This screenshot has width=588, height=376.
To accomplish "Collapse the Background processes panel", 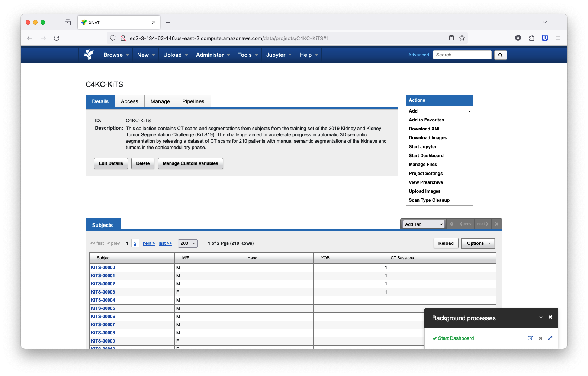I will click(x=541, y=317).
